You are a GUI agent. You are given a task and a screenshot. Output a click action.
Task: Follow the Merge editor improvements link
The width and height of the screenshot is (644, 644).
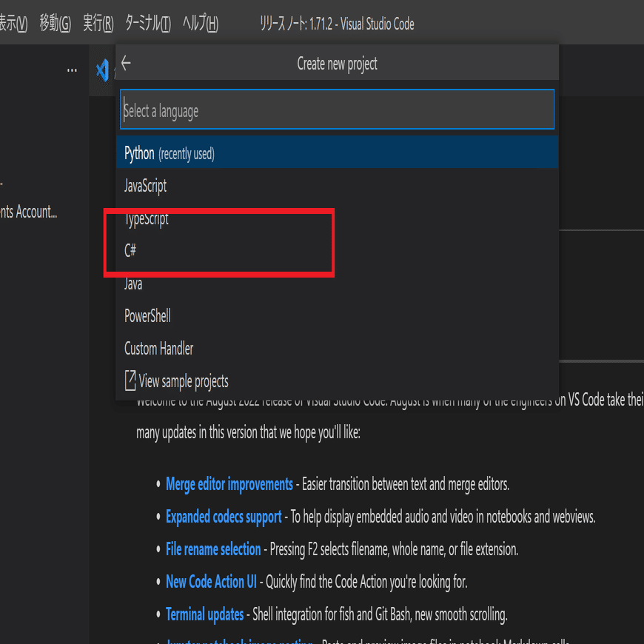(x=229, y=483)
